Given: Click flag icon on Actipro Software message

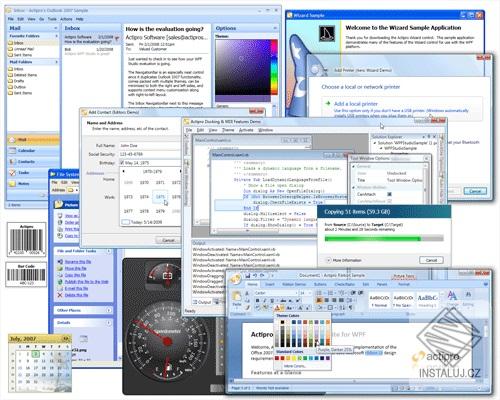Looking at the screenshot, I should coord(117,39).
